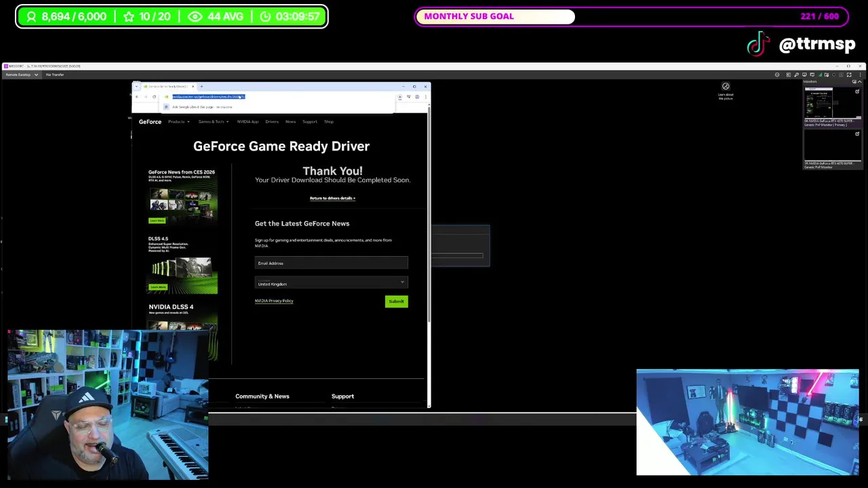Focus the Email Address input field
This screenshot has height=488, width=868.
[x=332, y=263]
